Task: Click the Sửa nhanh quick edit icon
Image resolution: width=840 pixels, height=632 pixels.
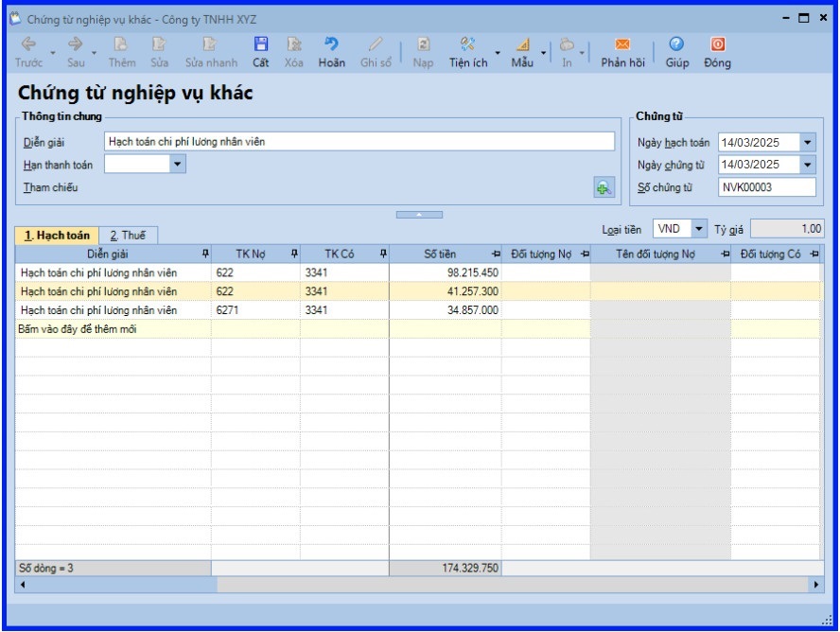Action: 209,44
